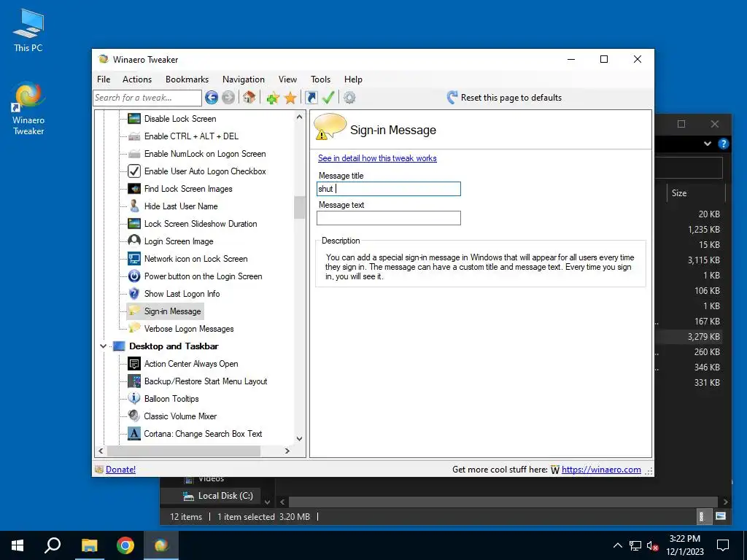
Task: Click the Cortana Change Search Box Text icon
Action: 134,433
